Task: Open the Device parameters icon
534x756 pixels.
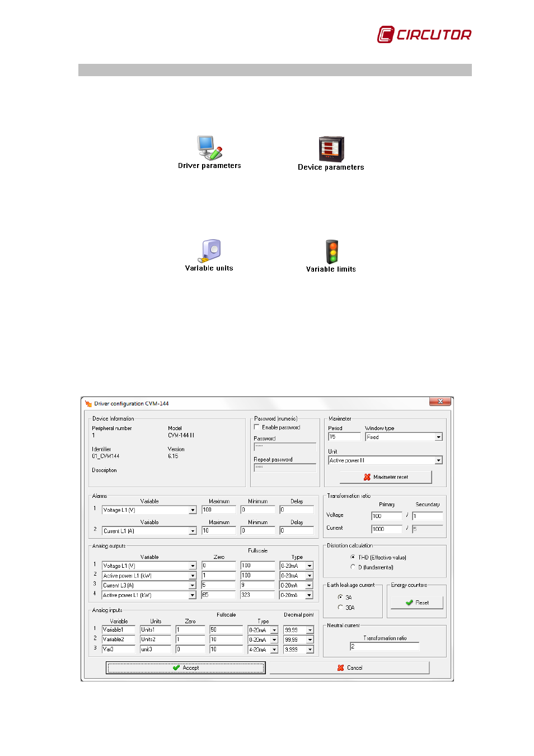Action: pyautogui.click(x=331, y=149)
